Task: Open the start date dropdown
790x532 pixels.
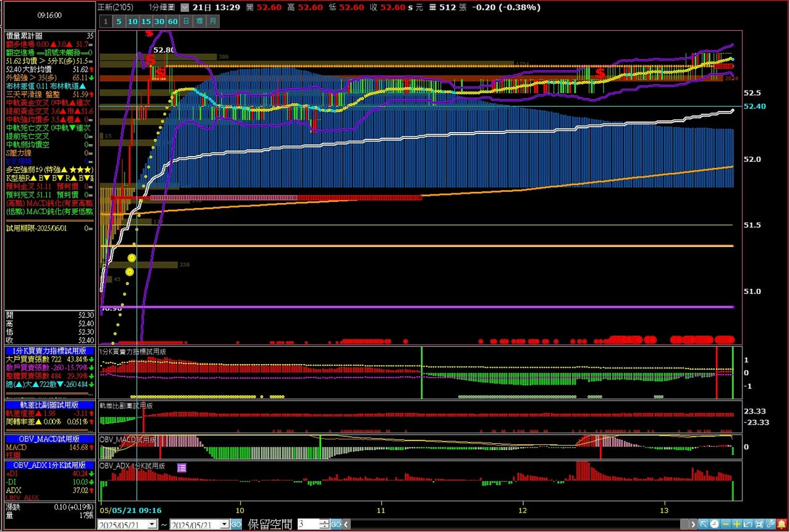Action: (152, 525)
